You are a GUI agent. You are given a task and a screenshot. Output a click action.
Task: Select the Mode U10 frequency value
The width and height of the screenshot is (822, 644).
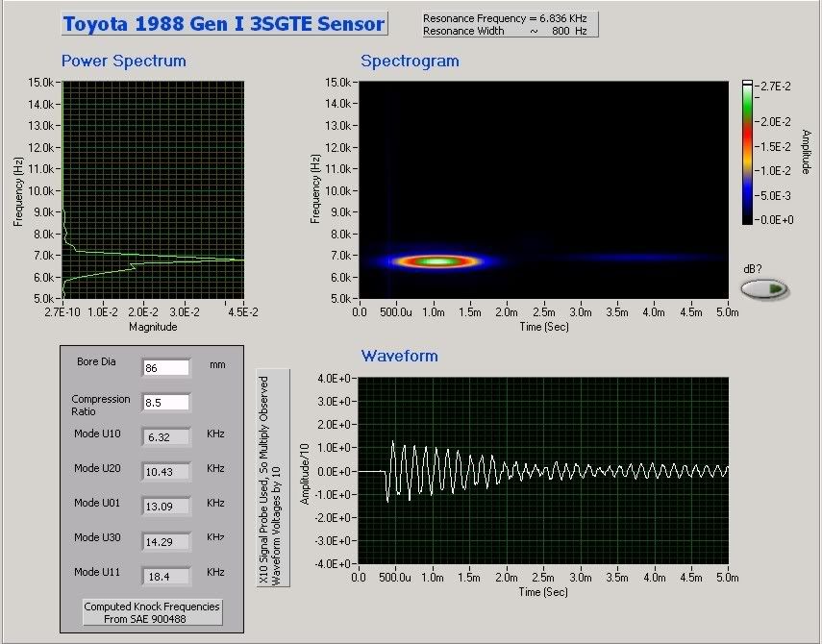[x=165, y=436]
